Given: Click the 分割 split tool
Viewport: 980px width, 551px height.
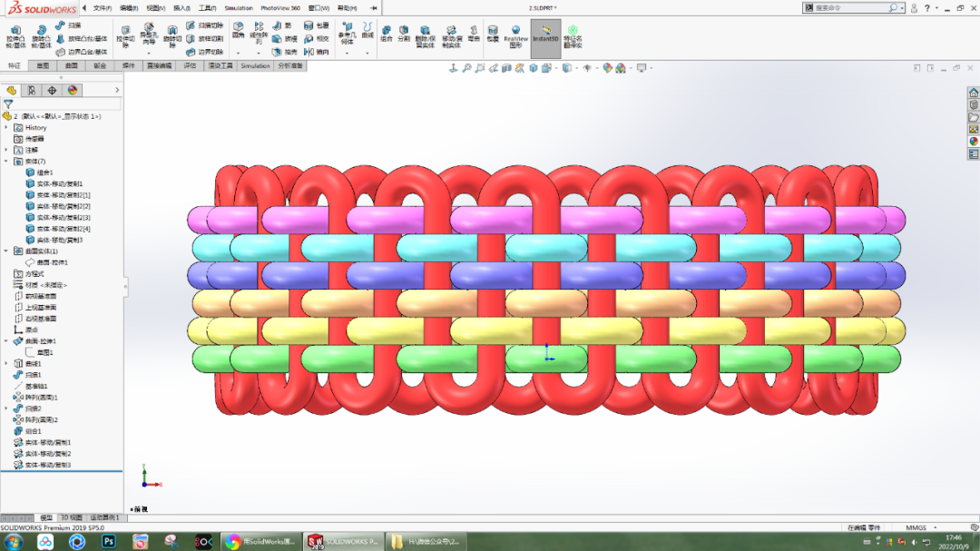Looking at the screenshot, I should tap(404, 34).
